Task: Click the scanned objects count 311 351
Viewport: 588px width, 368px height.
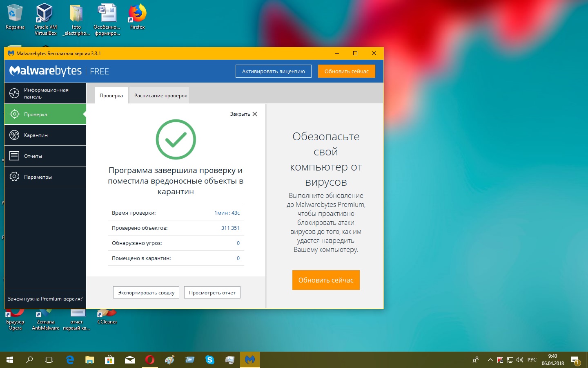Action: pyautogui.click(x=230, y=228)
